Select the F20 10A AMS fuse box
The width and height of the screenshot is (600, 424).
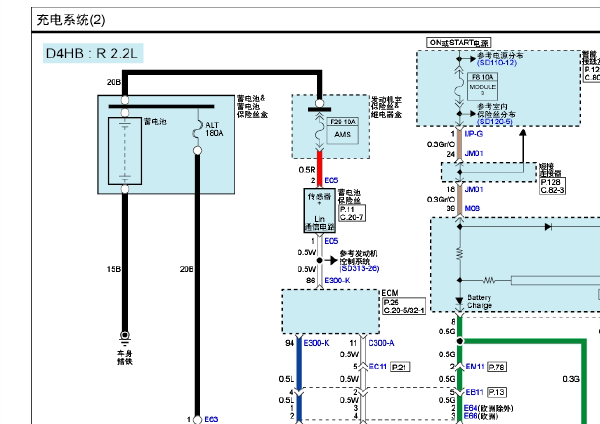pos(342,131)
